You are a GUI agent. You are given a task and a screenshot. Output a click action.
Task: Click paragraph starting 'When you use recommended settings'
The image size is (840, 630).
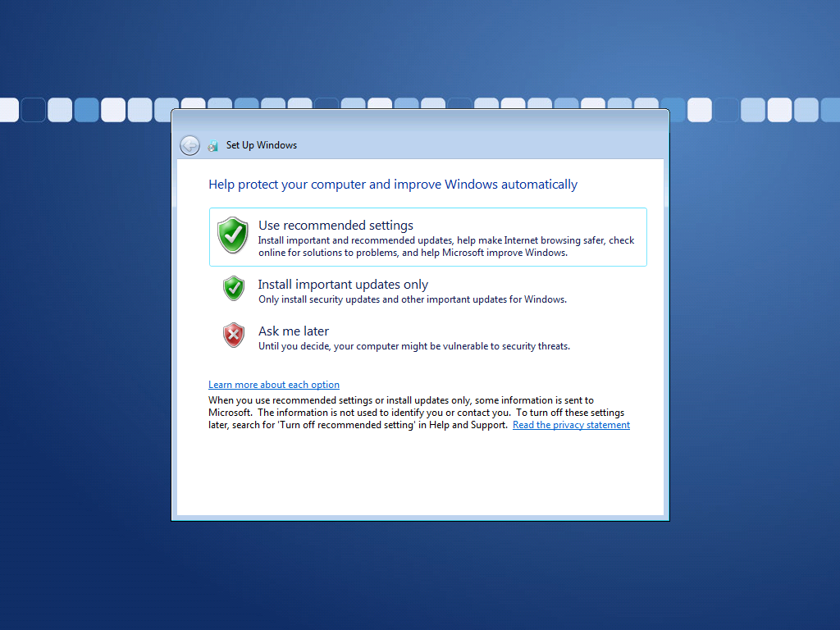[x=419, y=413]
